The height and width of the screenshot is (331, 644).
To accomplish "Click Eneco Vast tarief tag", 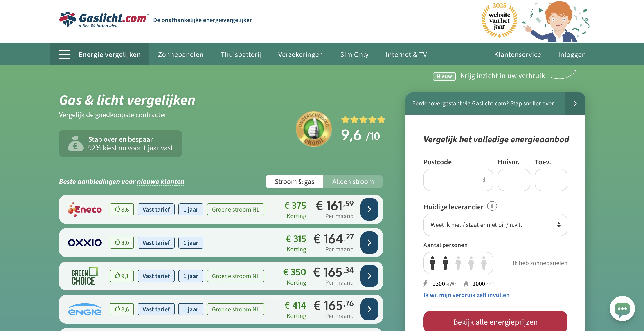I will pos(156,209).
